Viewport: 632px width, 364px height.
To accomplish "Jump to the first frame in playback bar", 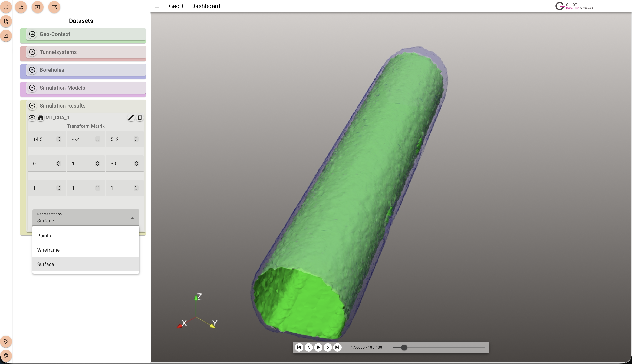I will point(299,347).
